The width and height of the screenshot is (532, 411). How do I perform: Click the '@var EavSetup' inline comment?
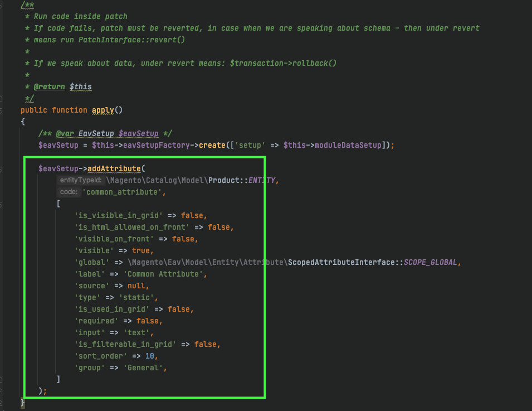105,133
